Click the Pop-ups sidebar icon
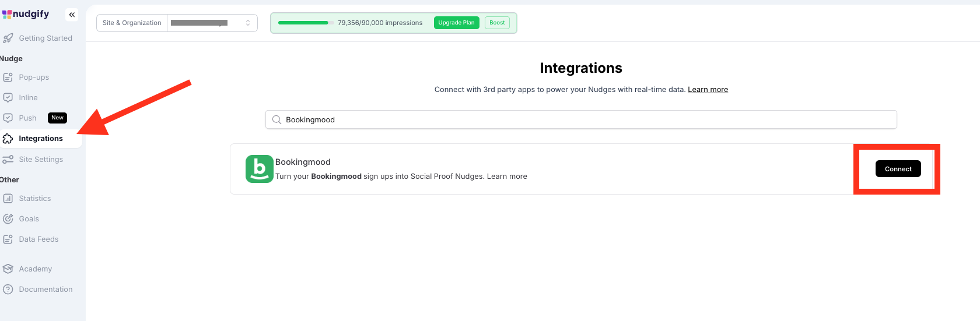The height and width of the screenshot is (321, 980). (x=8, y=77)
